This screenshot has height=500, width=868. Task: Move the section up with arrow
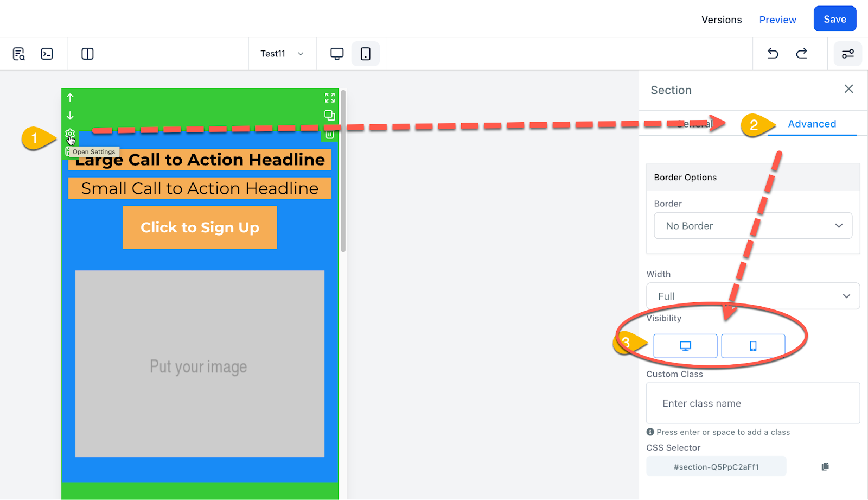point(70,98)
